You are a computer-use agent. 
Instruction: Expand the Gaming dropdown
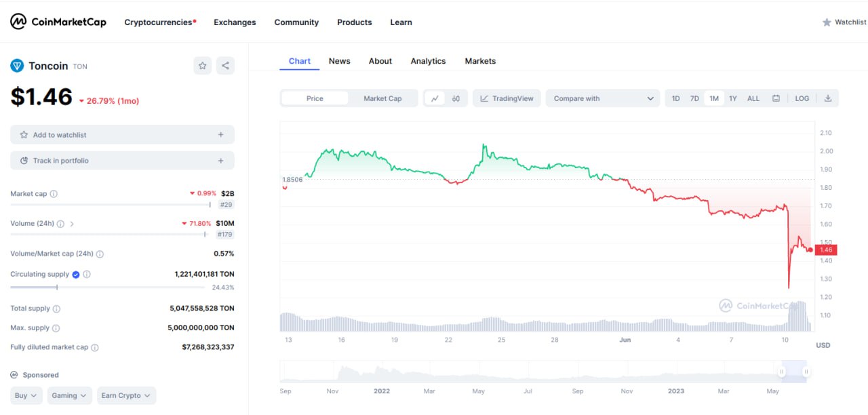[70, 395]
